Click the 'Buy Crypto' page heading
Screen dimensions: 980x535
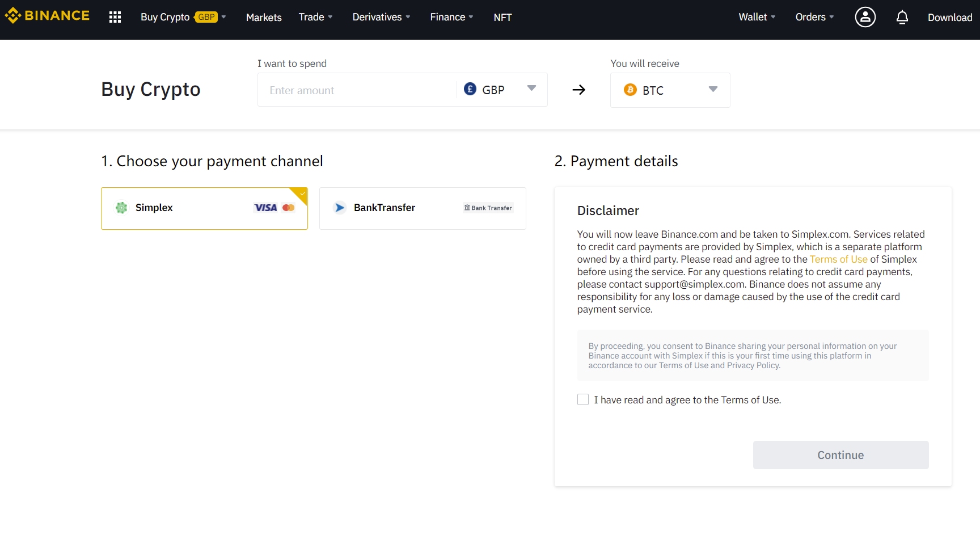151,89
